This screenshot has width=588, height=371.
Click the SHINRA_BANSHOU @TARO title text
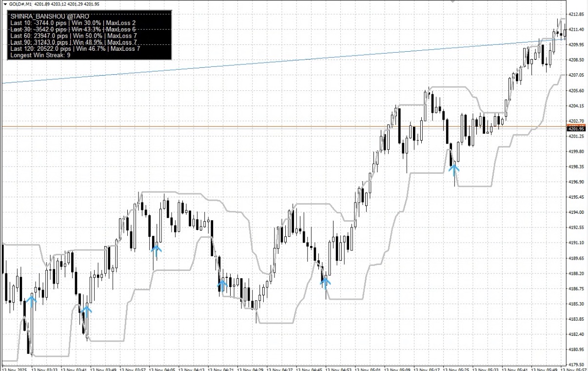(x=50, y=16)
